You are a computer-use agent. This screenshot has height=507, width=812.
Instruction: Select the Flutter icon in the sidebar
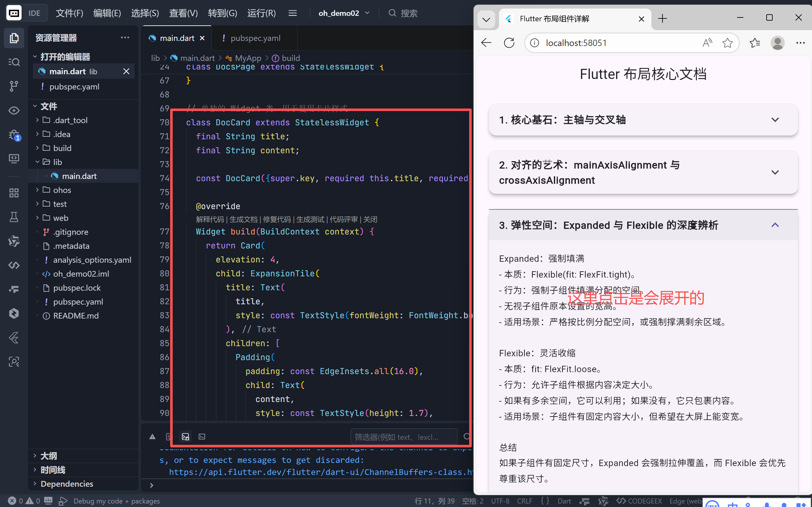click(x=14, y=337)
